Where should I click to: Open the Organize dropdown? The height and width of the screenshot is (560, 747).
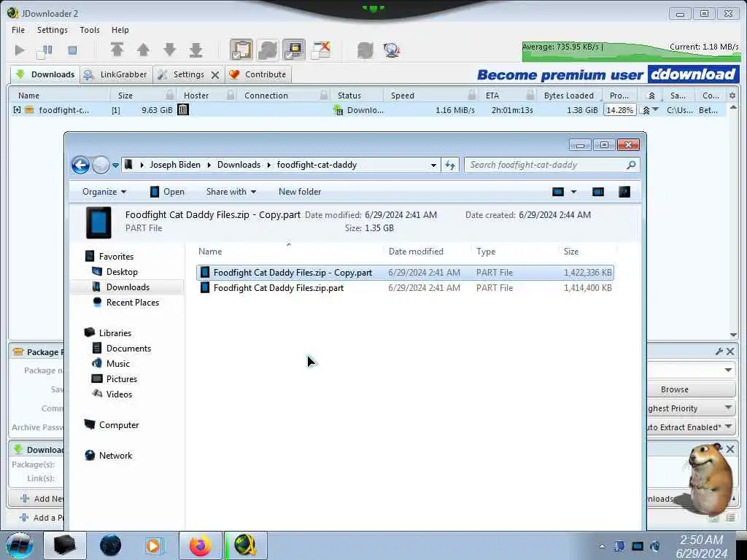104,192
